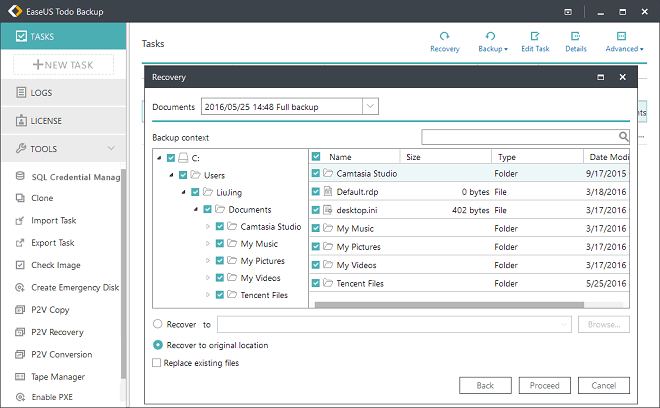
Task: Uncheck My Videos in the file list
Action: pos(316,265)
